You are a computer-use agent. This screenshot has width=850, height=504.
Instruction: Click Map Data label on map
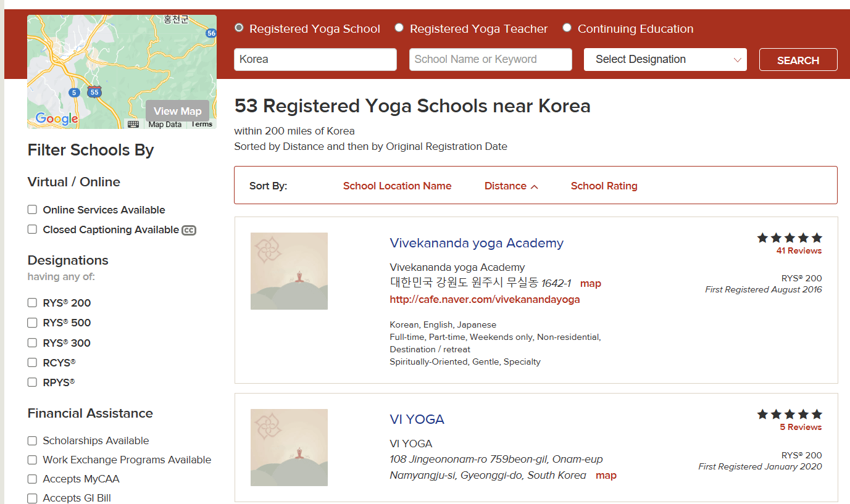[165, 125]
